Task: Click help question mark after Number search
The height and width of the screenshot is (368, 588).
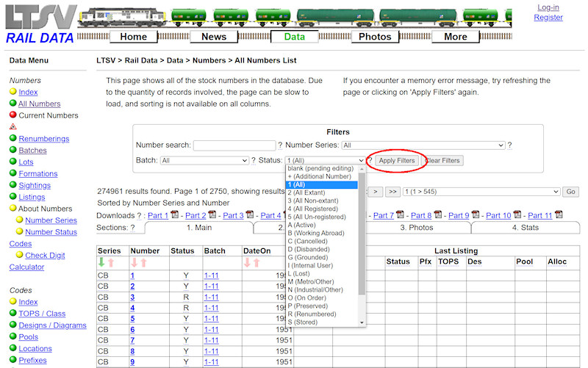Action: [x=280, y=145]
